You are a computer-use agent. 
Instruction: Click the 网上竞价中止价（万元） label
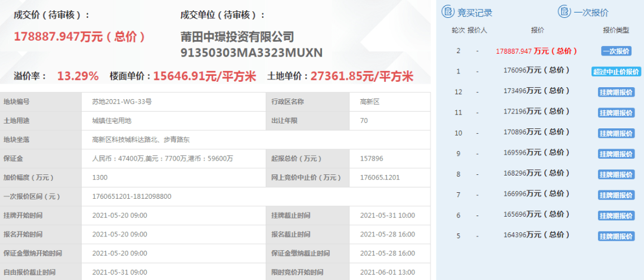pyautogui.click(x=307, y=178)
